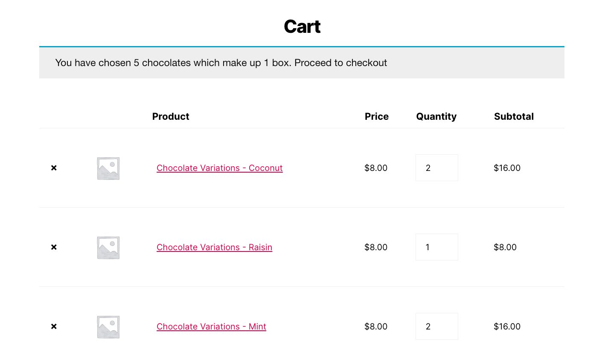The image size is (605, 364).
Task: Open the Chocolate Variations - Raisin link
Action: [214, 247]
